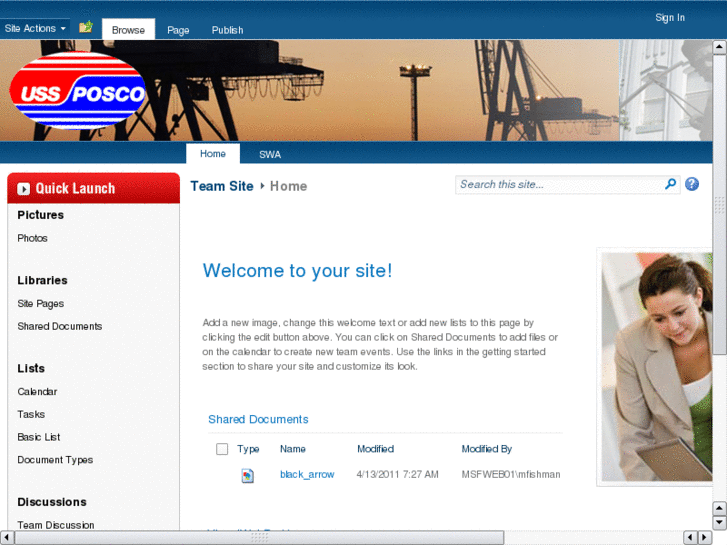Open the Team Site breadcrumb link
Screen dimensions: 727x545
pyautogui.click(x=222, y=186)
